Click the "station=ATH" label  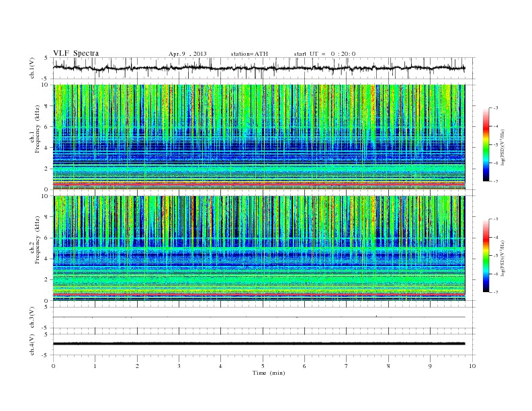click(249, 54)
